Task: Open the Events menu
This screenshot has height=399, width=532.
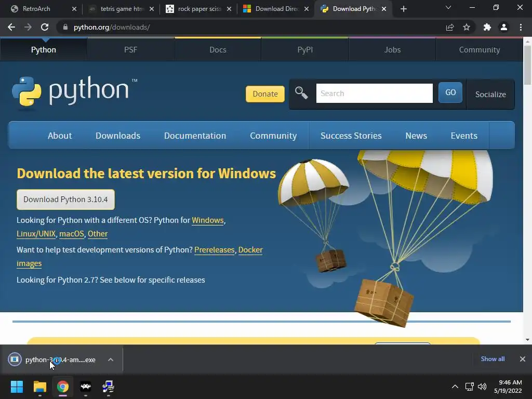Action: [464, 136]
